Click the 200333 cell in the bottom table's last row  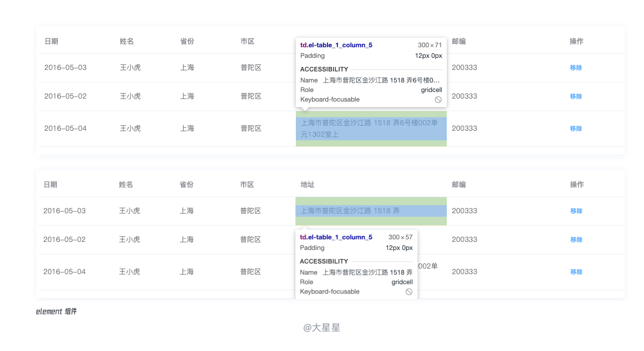(x=464, y=272)
